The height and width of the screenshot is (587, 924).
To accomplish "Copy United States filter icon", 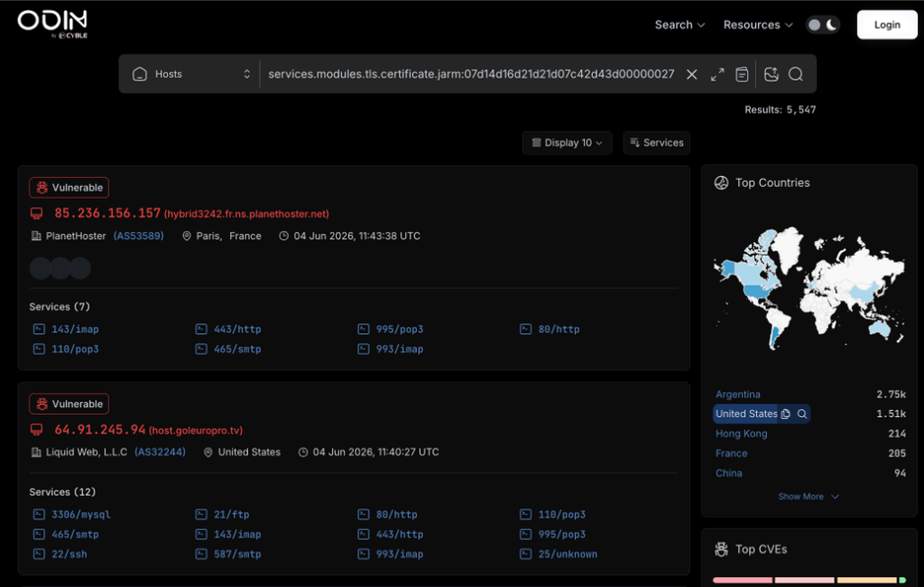I will 786,415.
